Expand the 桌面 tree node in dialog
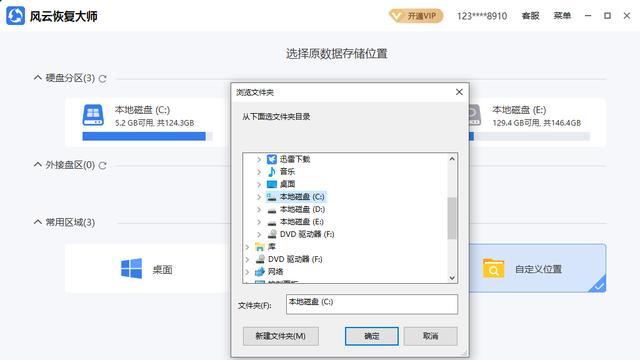This screenshot has height=360, width=640. click(259, 184)
